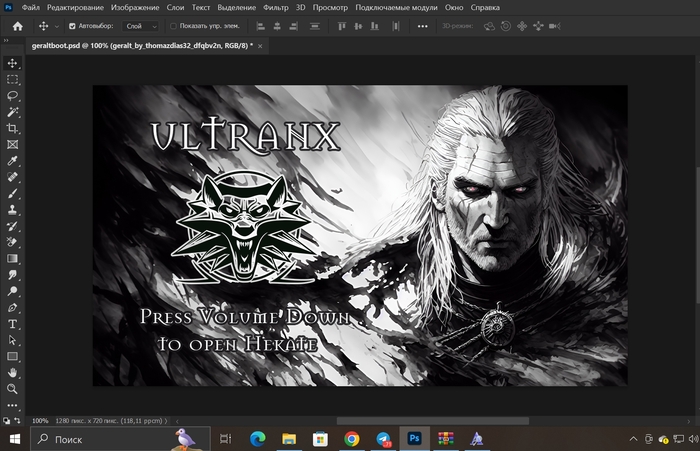
Task: Select the Eyedropper tool
Action: coord(13,161)
